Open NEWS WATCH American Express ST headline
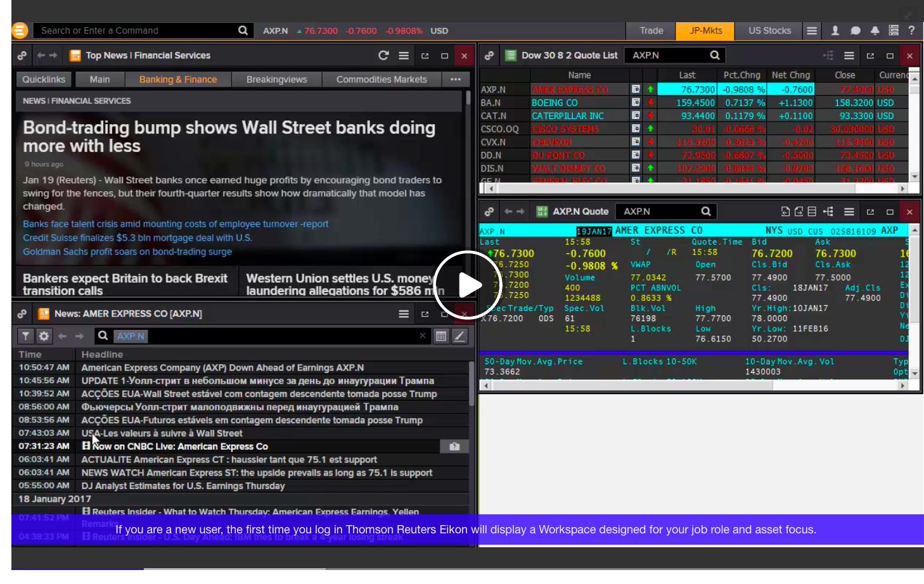Viewport: 924px width, 584px height. 257,473
